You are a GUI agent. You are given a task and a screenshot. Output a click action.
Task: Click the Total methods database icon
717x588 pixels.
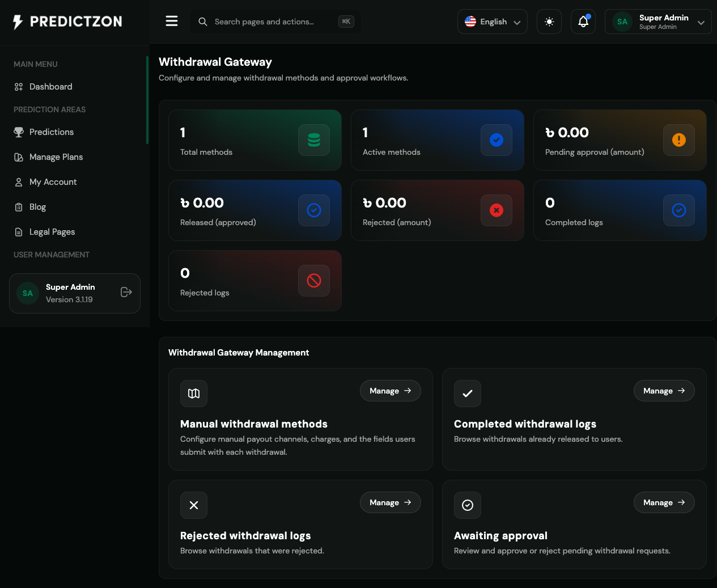tap(314, 140)
